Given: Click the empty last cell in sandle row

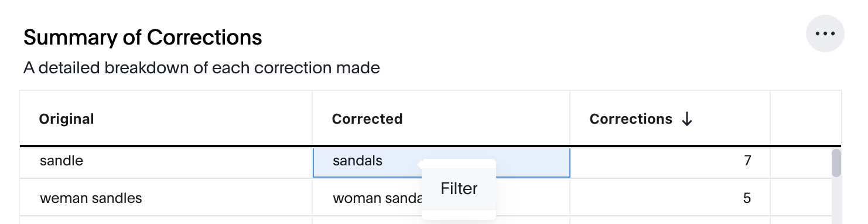Looking at the screenshot, I should pyautogui.click(x=801, y=161).
